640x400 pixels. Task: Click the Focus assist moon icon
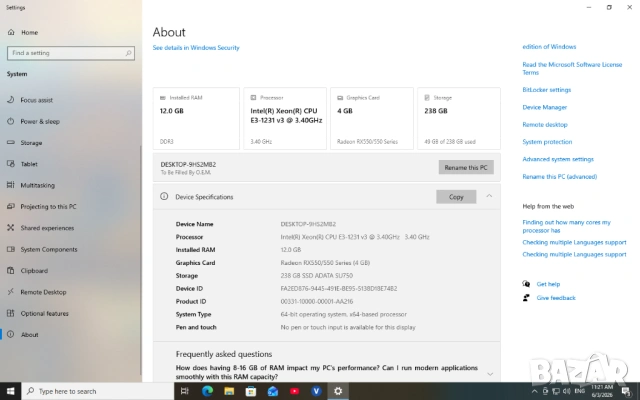tap(11, 100)
